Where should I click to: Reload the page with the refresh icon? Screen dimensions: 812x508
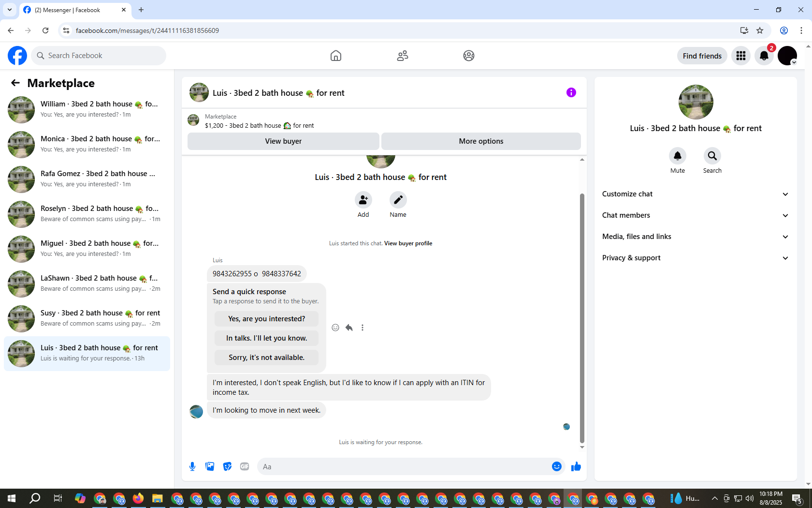pyautogui.click(x=45, y=30)
